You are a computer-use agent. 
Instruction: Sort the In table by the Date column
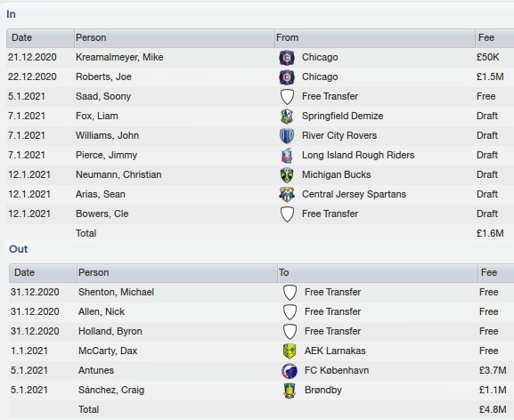click(x=40, y=38)
